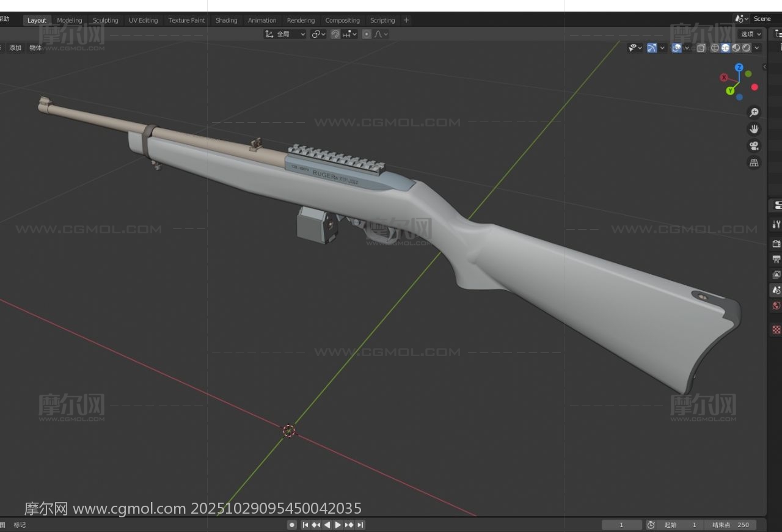This screenshot has width=782, height=532.
Task: Toggle camera view with camera icon
Action: tap(754, 145)
